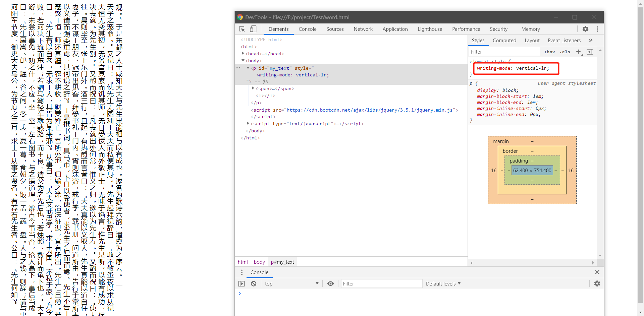Open DevTools settings gear icon
Image resolution: width=644 pixels, height=316 pixels.
pos(585,29)
